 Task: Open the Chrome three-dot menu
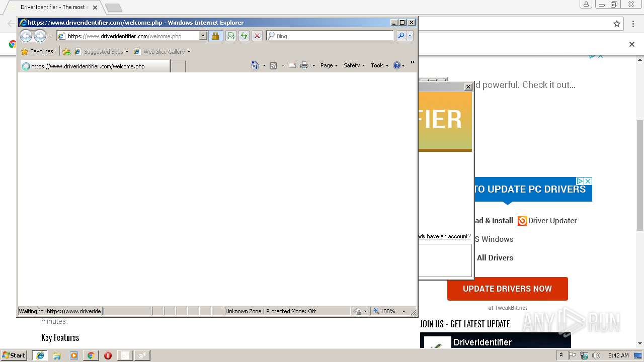click(x=633, y=24)
